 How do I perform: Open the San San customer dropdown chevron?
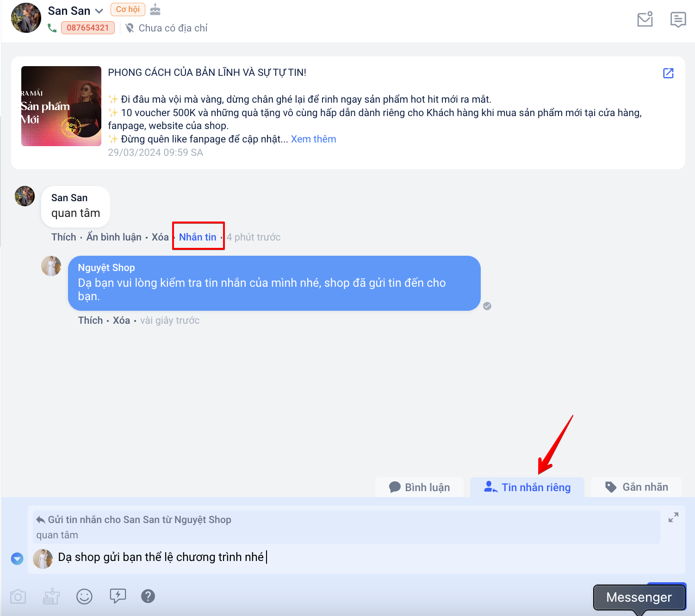coord(99,11)
